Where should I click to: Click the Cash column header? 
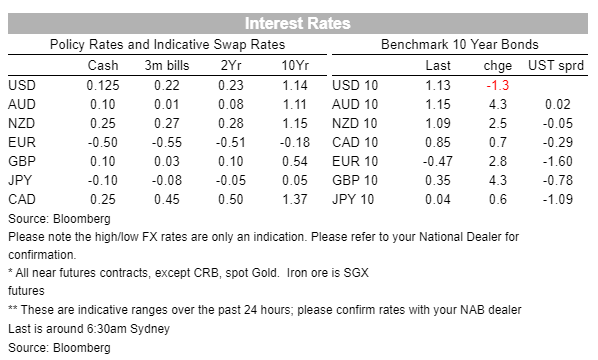(x=103, y=66)
